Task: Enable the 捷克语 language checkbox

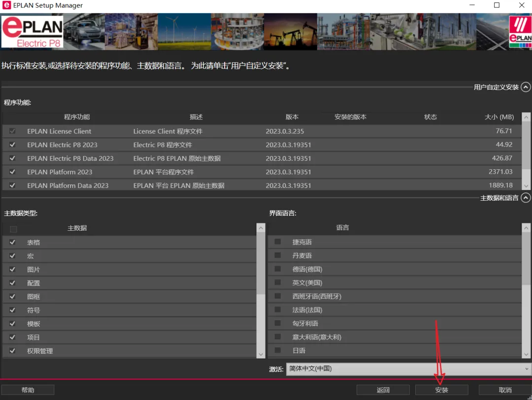Action: pos(277,242)
